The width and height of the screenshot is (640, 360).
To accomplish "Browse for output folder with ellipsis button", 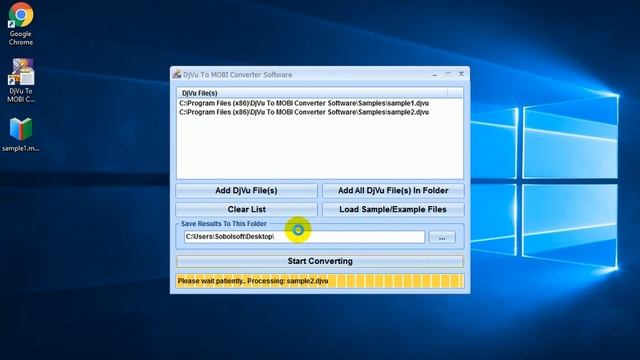I will click(442, 237).
